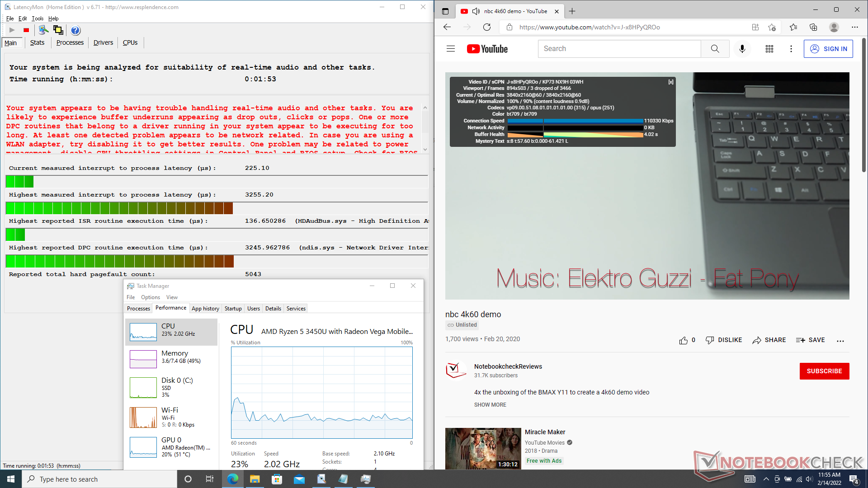
Task: Open YouTube apps grid icon
Action: (769, 49)
